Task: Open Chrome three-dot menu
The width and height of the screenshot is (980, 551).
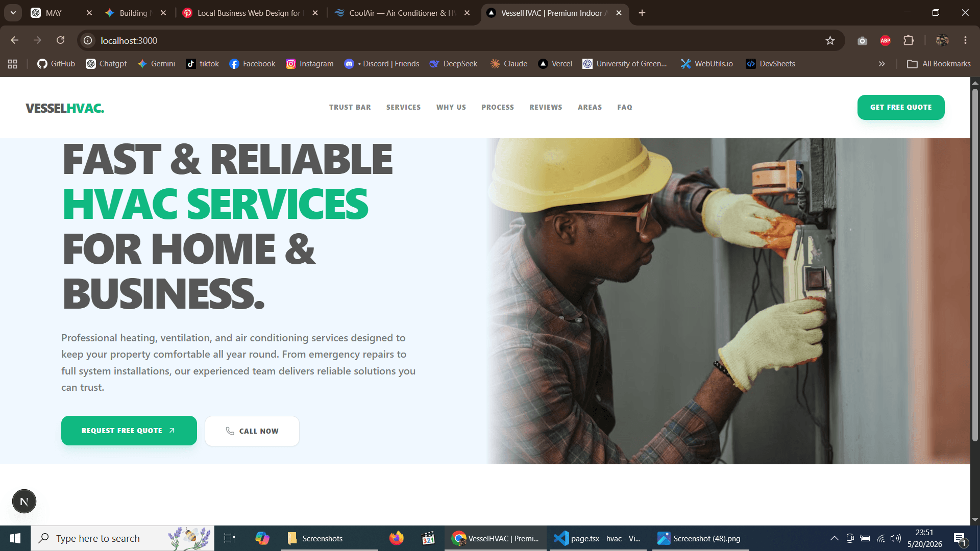Action: 965,40
